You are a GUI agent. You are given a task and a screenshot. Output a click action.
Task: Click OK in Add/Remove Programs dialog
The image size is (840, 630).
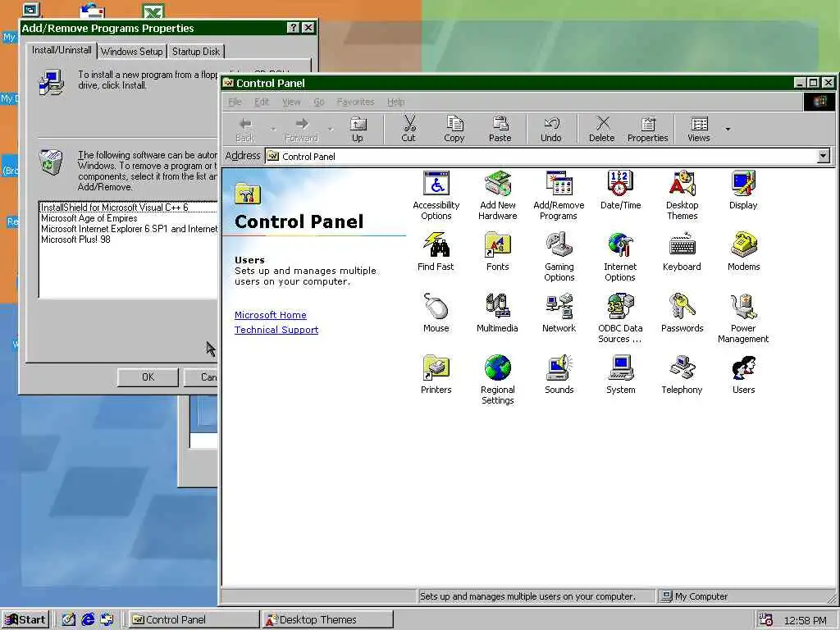click(x=148, y=377)
